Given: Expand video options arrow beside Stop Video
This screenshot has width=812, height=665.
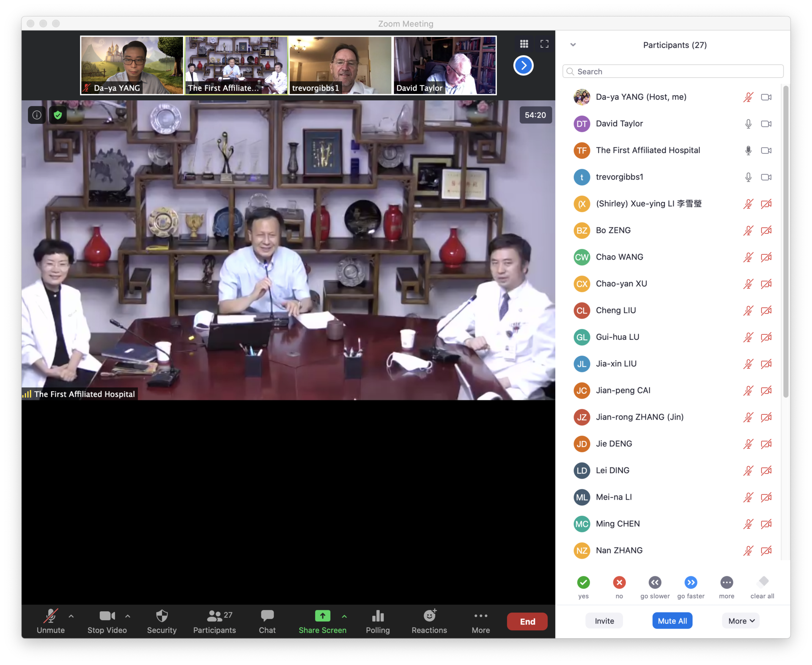Looking at the screenshot, I should click(128, 616).
